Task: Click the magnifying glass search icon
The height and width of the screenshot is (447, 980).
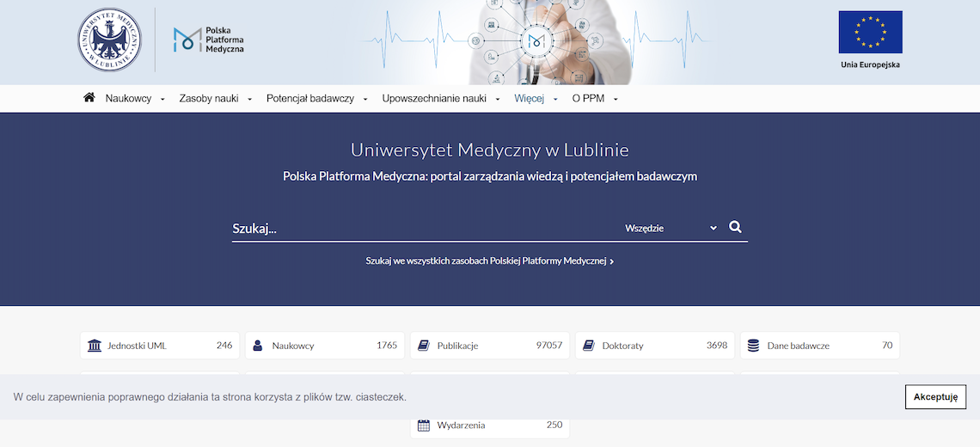Action: click(735, 227)
